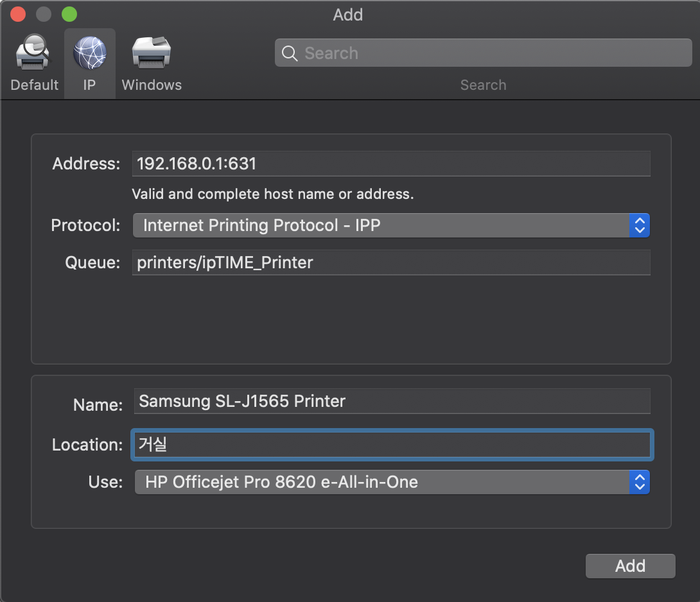This screenshot has width=700, height=602.
Task: Click the 'Protocol:' label
Action: (85, 225)
